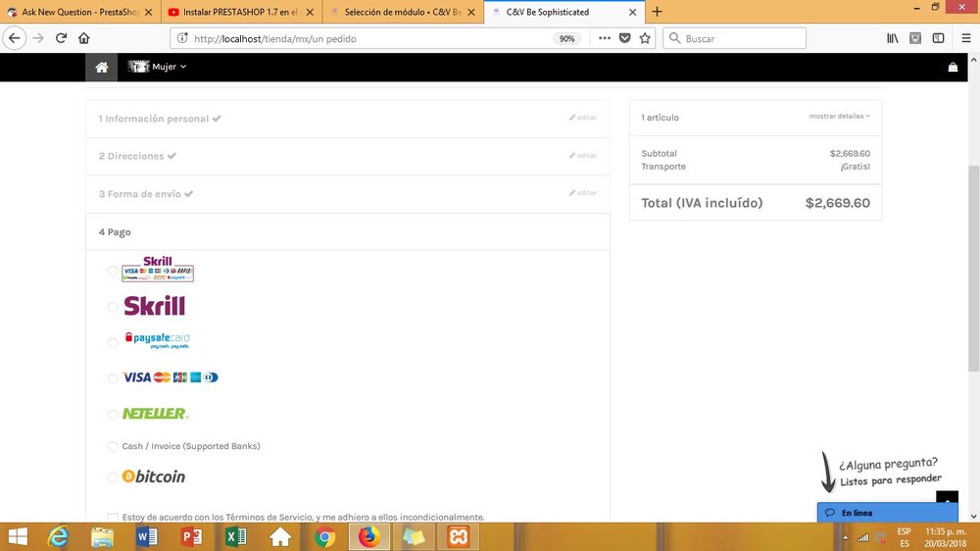Switch to Firefox taskbar icon
The image size is (980, 551).
368,536
